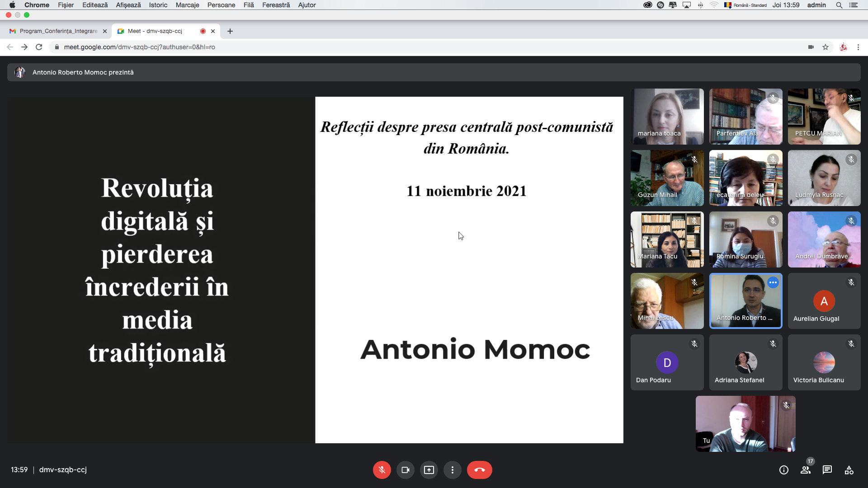
Task: Hang up the call
Action: 479,470
